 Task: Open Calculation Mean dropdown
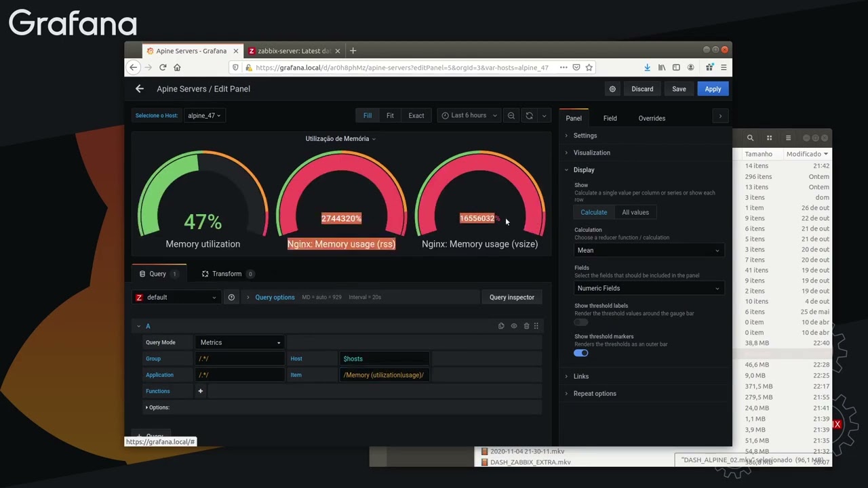[x=648, y=250]
